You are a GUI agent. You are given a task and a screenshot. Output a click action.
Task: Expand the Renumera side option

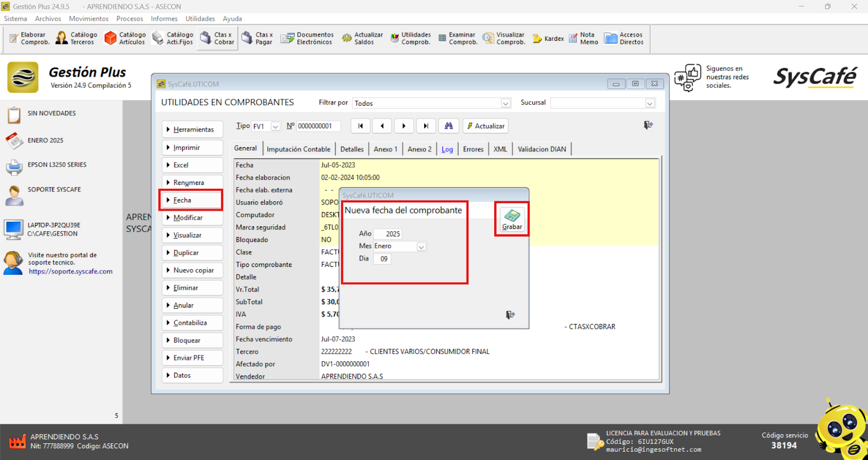pyautogui.click(x=192, y=183)
